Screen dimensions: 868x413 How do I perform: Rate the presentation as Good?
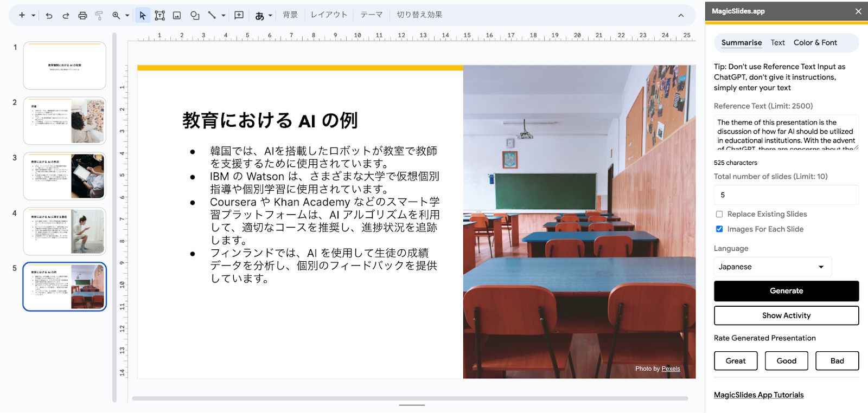click(x=787, y=361)
